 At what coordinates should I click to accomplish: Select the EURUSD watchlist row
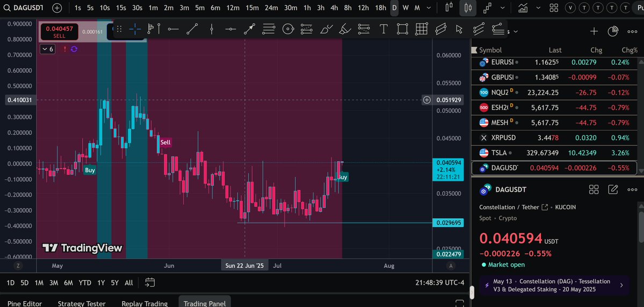(x=554, y=62)
